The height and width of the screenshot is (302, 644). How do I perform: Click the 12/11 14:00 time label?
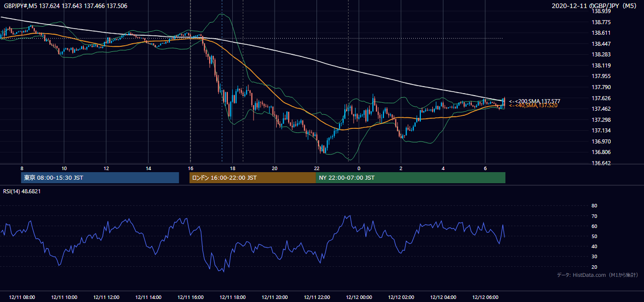pos(148,297)
